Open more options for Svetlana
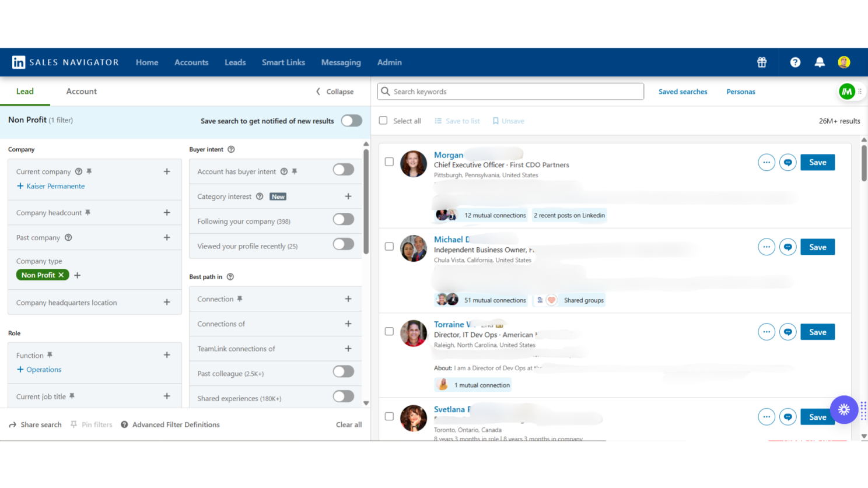868x488 pixels. point(766,417)
